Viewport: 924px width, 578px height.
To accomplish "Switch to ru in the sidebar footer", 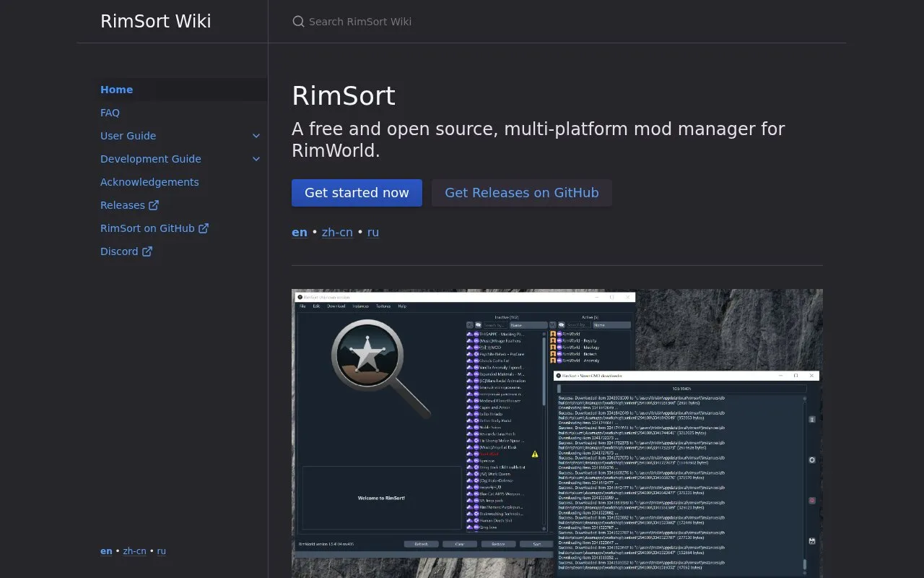I will coord(162,551).
